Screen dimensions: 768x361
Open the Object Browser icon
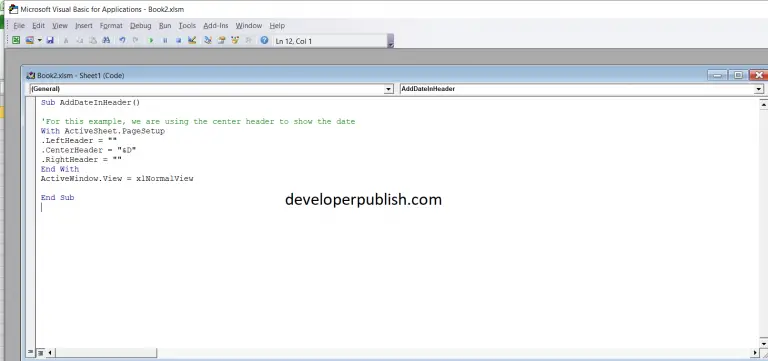pos(235,41)
